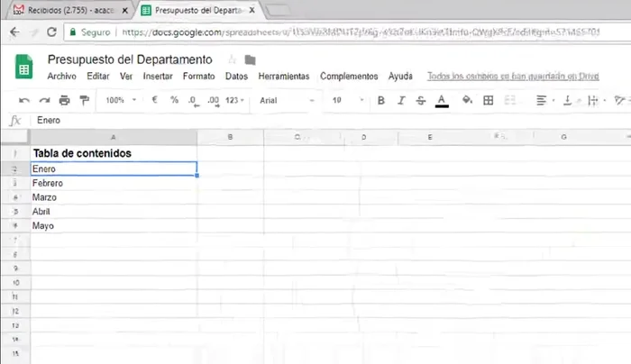Open the zoom 100% dropdown
This screenshot has height=364, width=631.
pos(121,100)
